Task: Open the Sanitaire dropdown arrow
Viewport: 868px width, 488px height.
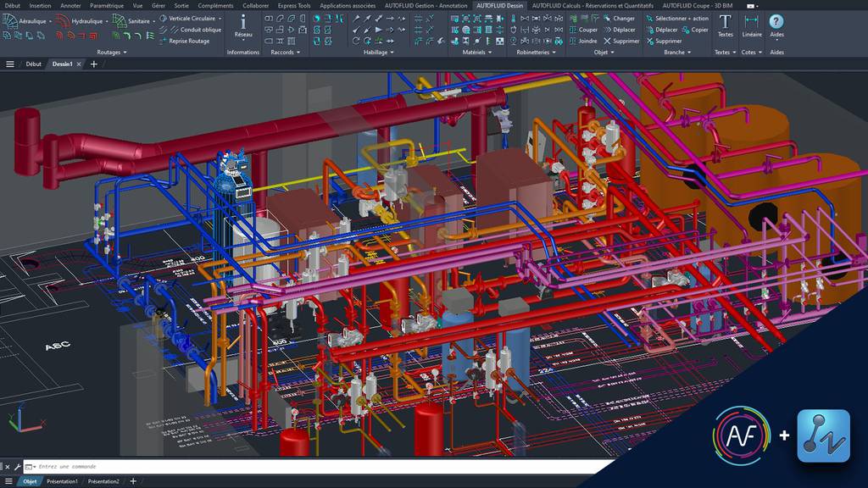Action: 154,21
